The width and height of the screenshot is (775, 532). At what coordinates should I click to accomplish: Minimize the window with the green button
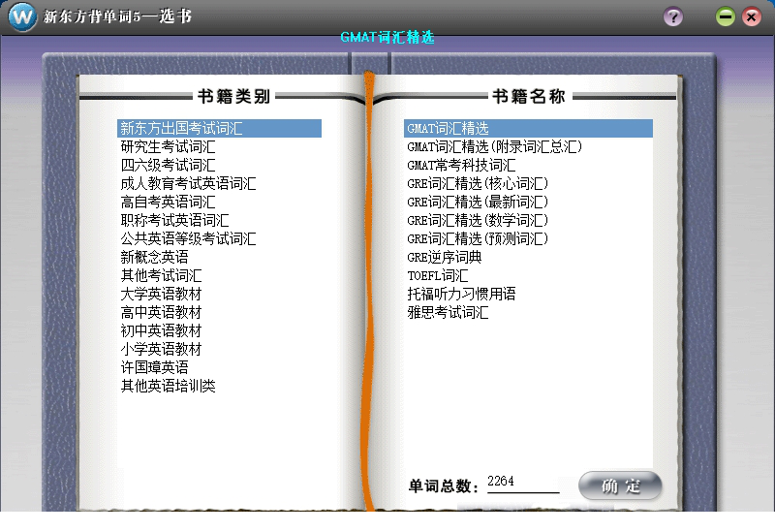[x=725, y=16]
